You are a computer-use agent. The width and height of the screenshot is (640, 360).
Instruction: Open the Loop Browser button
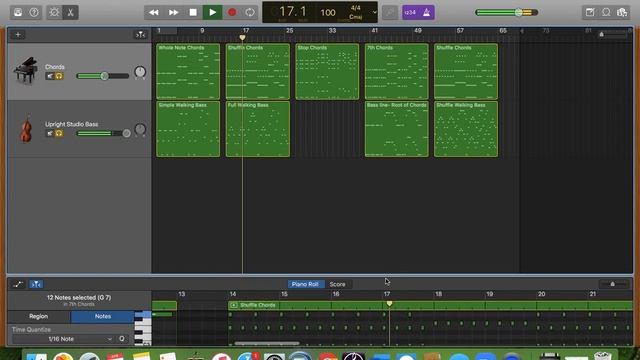pos(606,12)
